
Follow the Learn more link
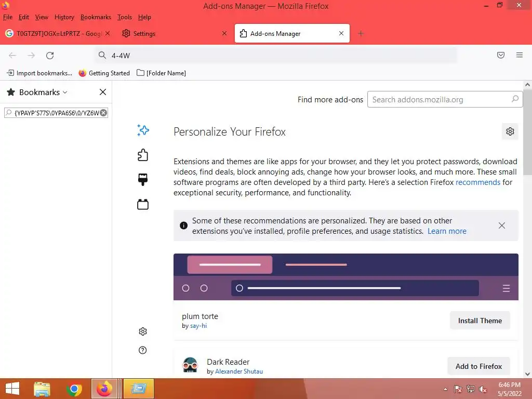[x=447, y=231]
